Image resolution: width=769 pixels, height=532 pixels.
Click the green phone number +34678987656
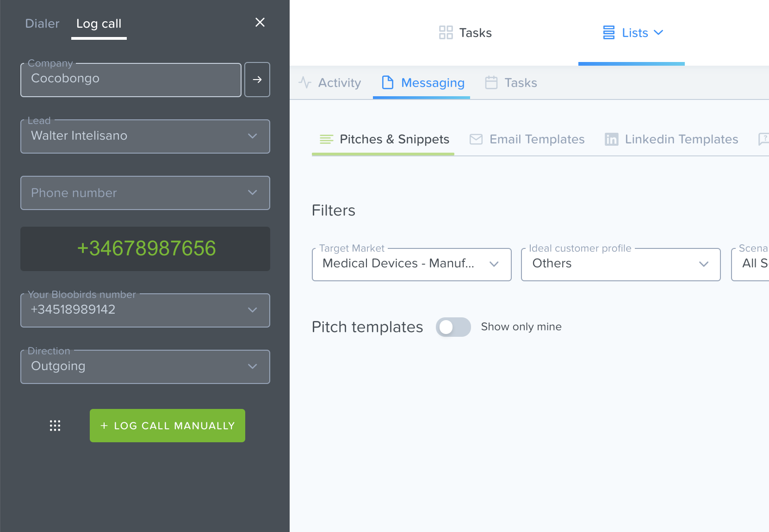[146, 248]
